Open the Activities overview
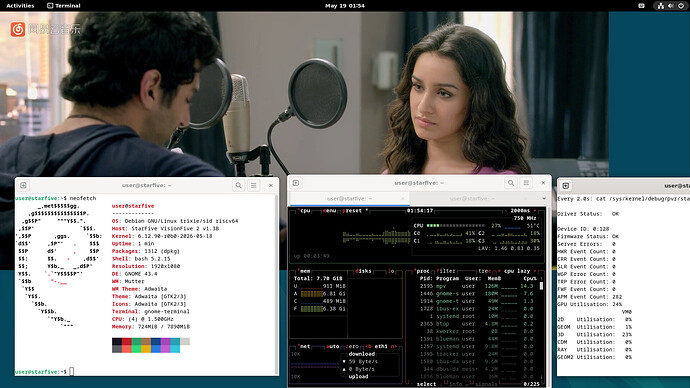Screen dimensions: 690x388 pyautogui.click(x=20, y=6)
